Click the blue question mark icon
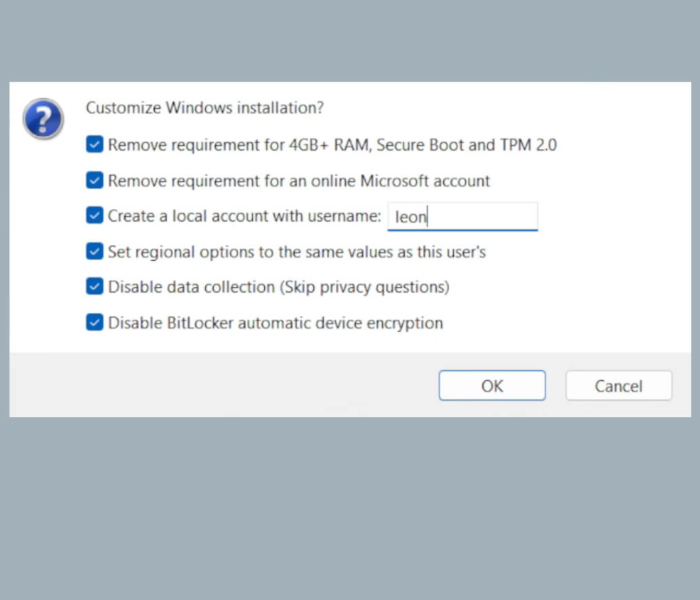Screen dimensions: 700x600 pyautogui.click(x=43, y=119)
